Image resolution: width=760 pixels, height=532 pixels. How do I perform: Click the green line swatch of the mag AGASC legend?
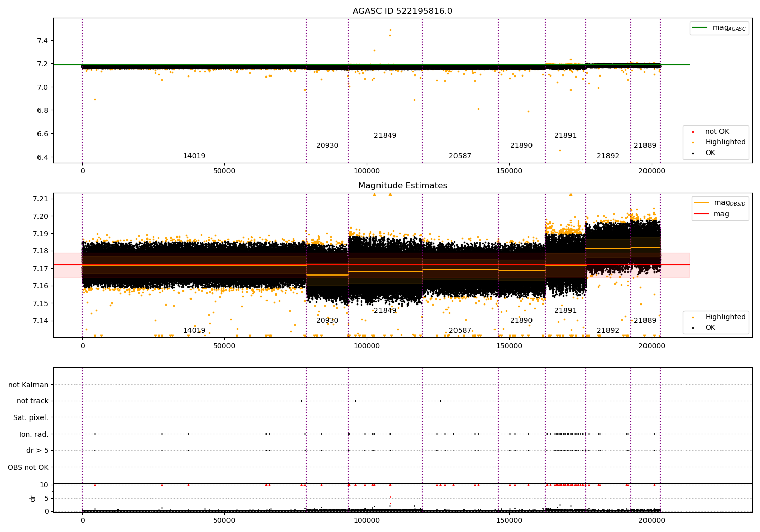[x=700, y=28]
